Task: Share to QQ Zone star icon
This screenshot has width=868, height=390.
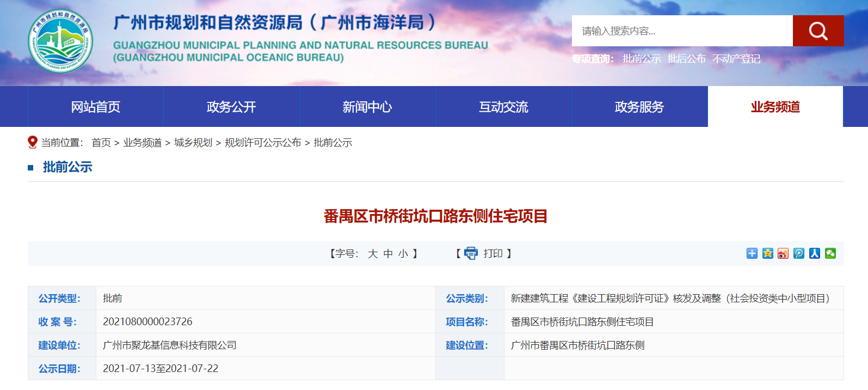Action: [x=768, y=253]
